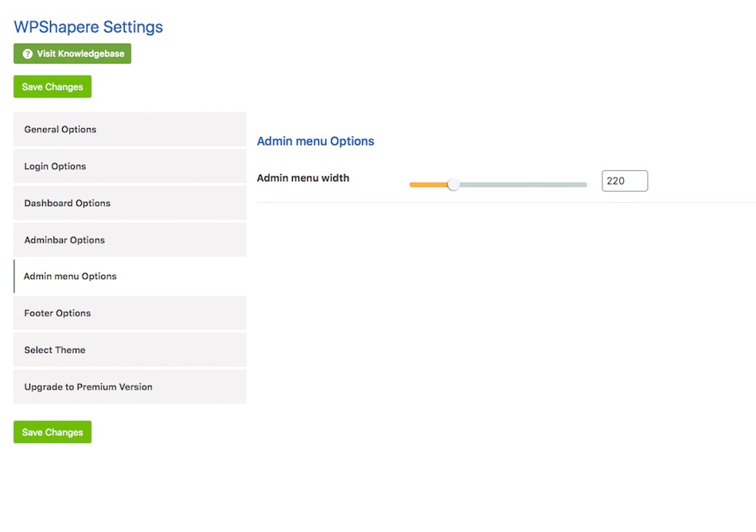The width and height of the screenshot is (756, 532).
Task: Open the Upgrade to Premium Version tab
Action: [x=130, y=387]
